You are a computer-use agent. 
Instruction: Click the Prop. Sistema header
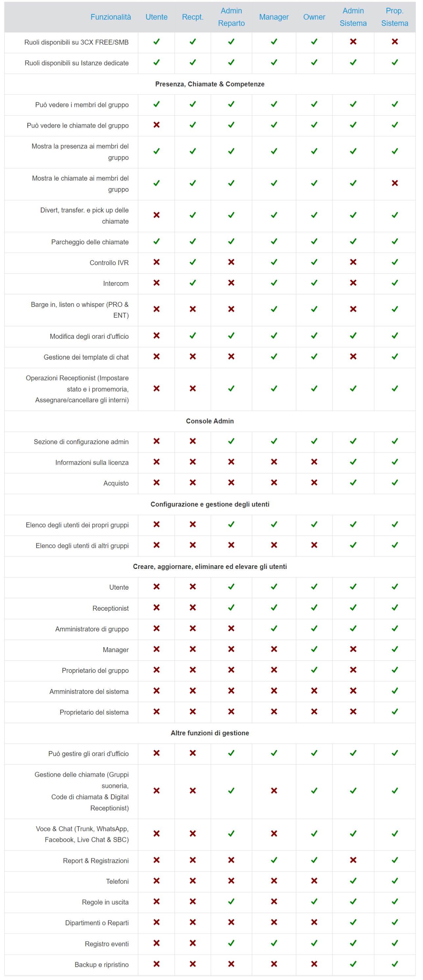tap(394, 17)
